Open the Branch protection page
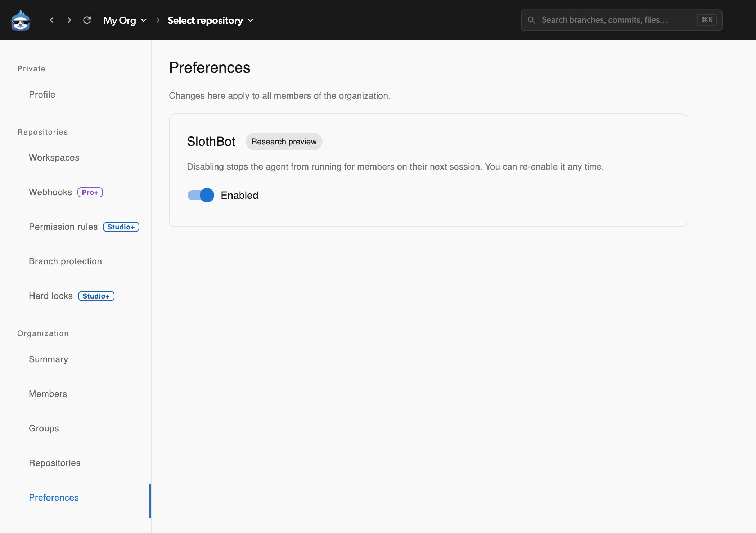The width and height of the screenshot is (756, 533). click(65, 261)
